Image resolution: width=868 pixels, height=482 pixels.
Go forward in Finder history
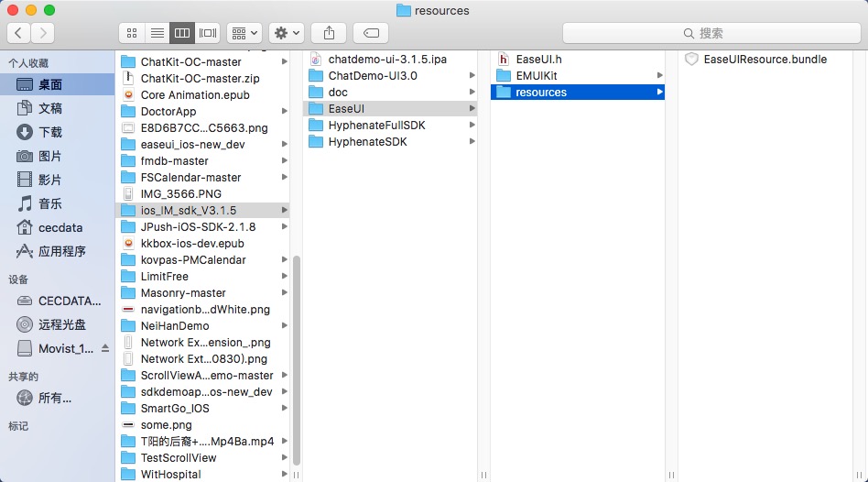click(43, 33)
